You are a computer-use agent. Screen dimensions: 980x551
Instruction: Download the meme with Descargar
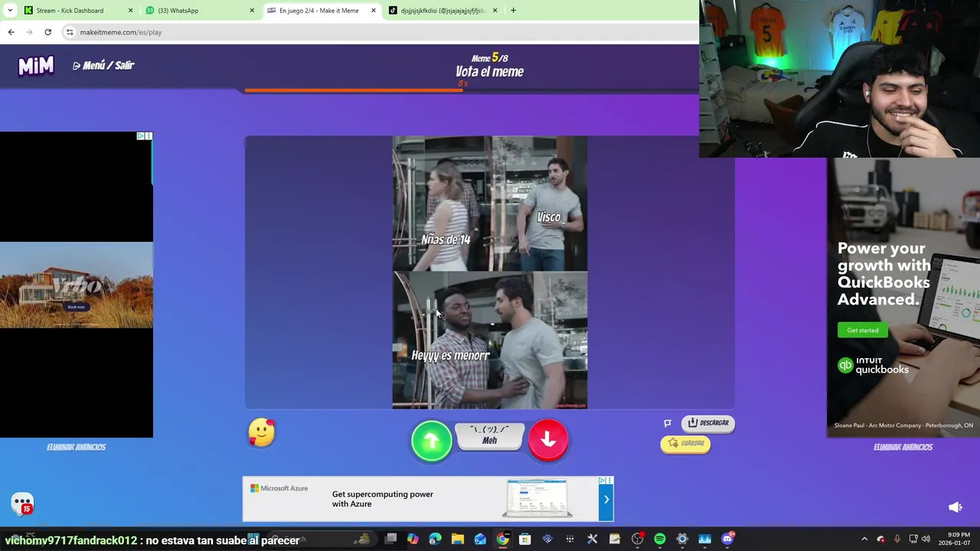(x=708, y=423)
